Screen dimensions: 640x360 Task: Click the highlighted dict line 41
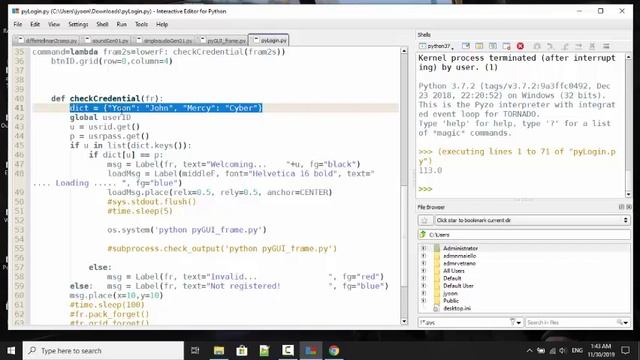(166, 108)
